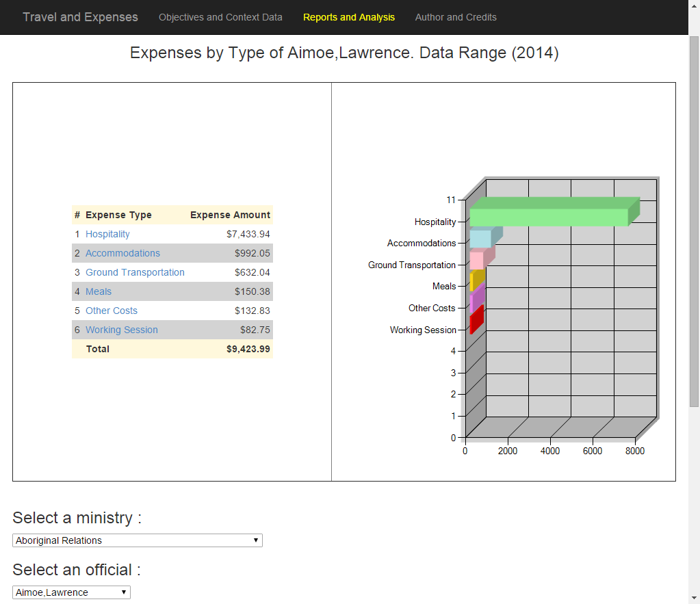Click the $82.75 Working Session amount
The image size is (700, 604).
click(255, 330)
